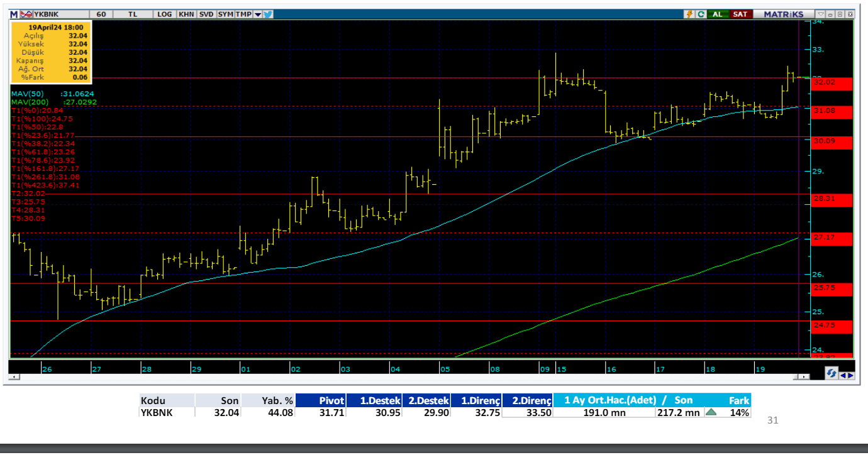868x455 pixels.
Task: Toggle the TMP toolbar button
Action: click(x=243, y=14)
